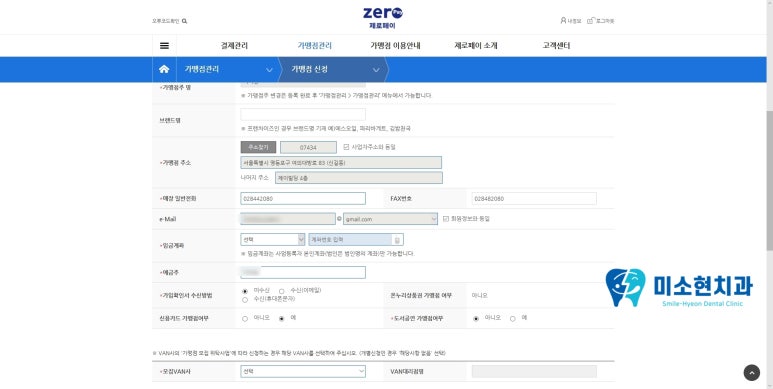This screenshot has height=389, width=773.
Task: Go to home via house icon
Action: pos(164,69)
